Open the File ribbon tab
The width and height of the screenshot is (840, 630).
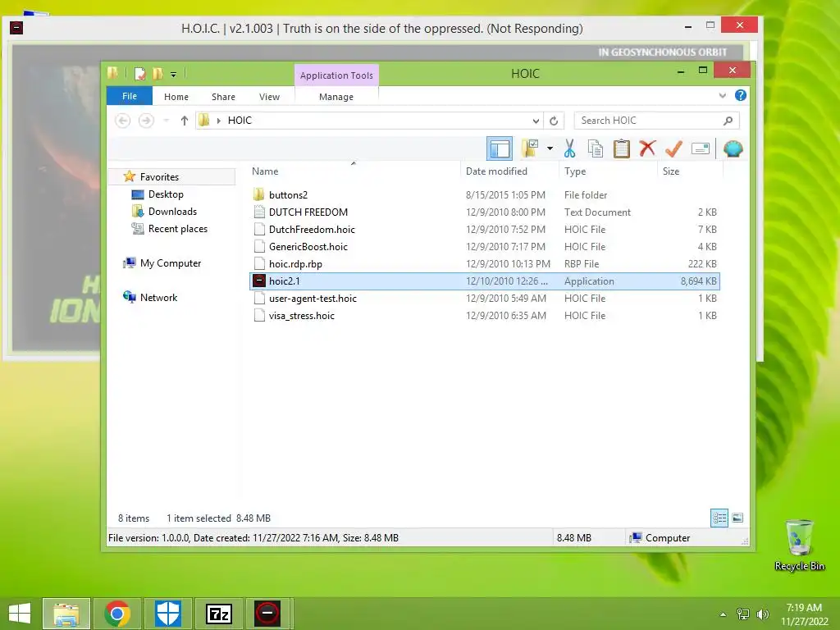point(129,97)
